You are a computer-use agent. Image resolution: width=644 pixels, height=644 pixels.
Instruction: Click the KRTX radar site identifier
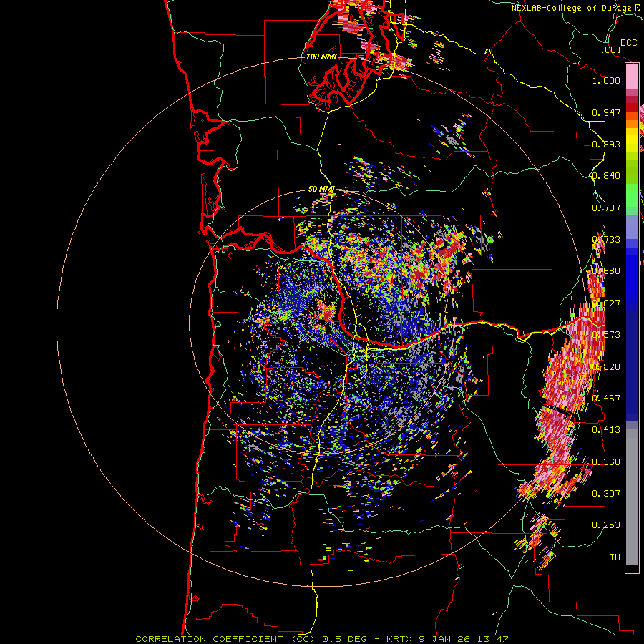coord(400,639)
